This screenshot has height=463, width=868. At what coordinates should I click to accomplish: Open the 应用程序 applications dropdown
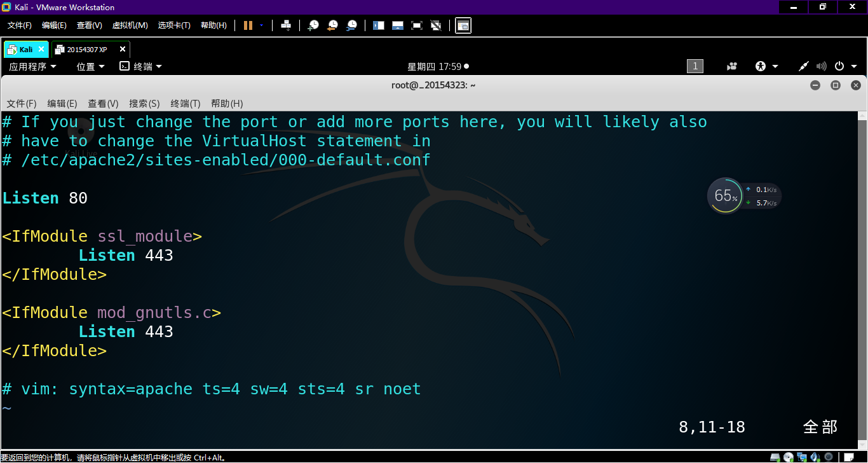(32, 66)
